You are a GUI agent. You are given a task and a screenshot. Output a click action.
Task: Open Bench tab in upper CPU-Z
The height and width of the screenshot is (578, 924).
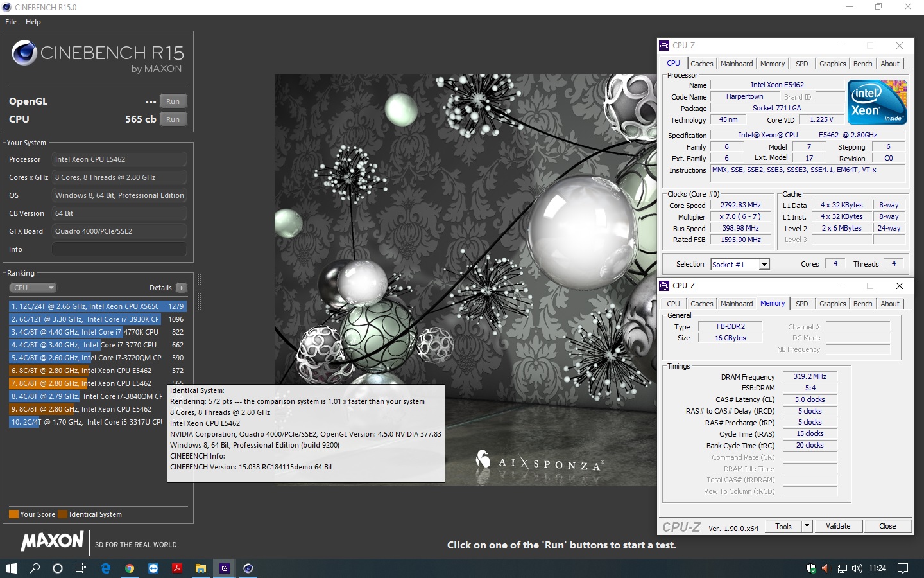863,64
